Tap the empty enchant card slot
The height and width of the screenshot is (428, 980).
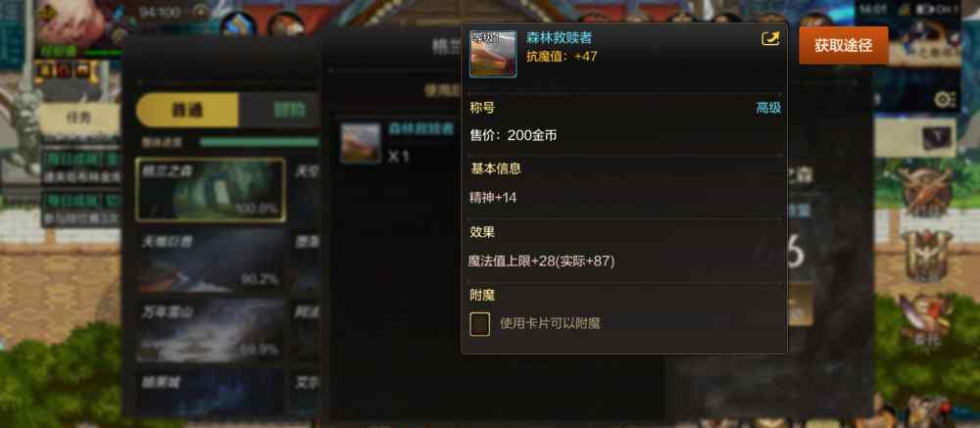[x=479, y=323]
